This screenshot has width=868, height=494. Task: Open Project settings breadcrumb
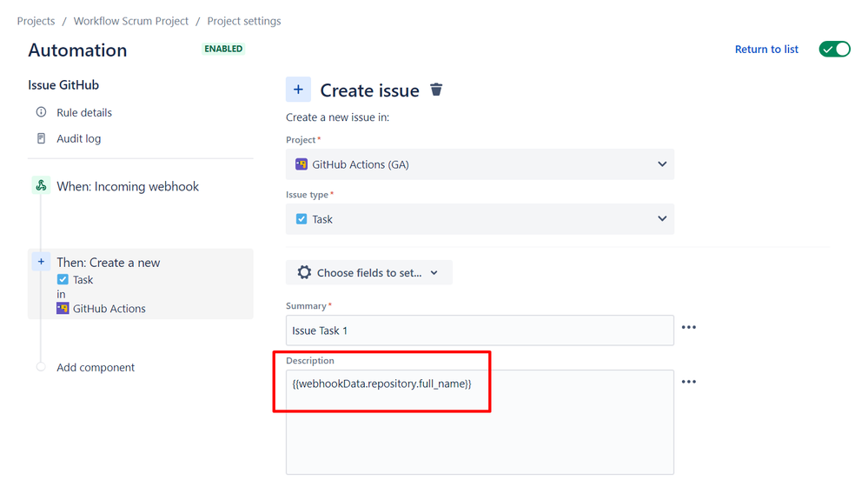point(244,21)
